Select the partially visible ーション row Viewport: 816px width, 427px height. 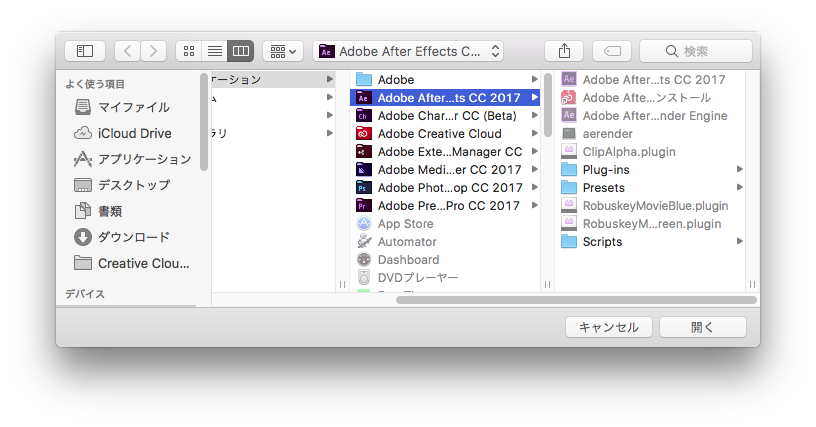pyautogui.click(x=273, y=80)
